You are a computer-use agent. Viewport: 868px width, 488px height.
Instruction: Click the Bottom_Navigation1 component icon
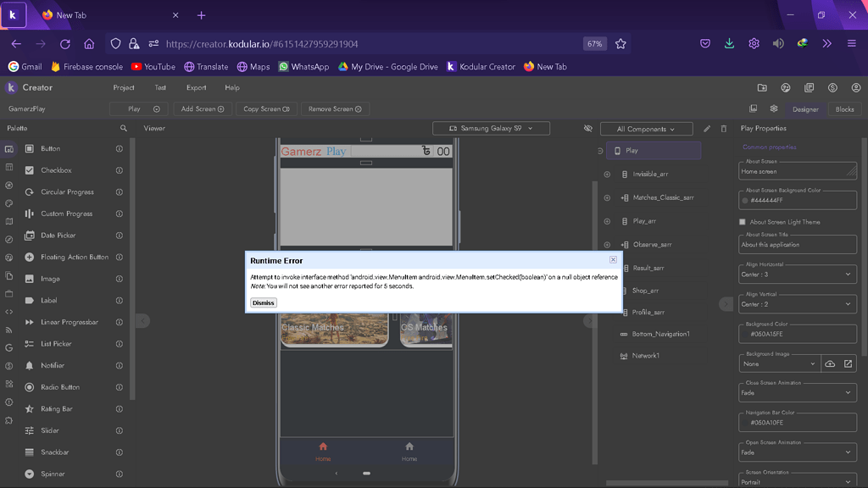pos(623,334)
